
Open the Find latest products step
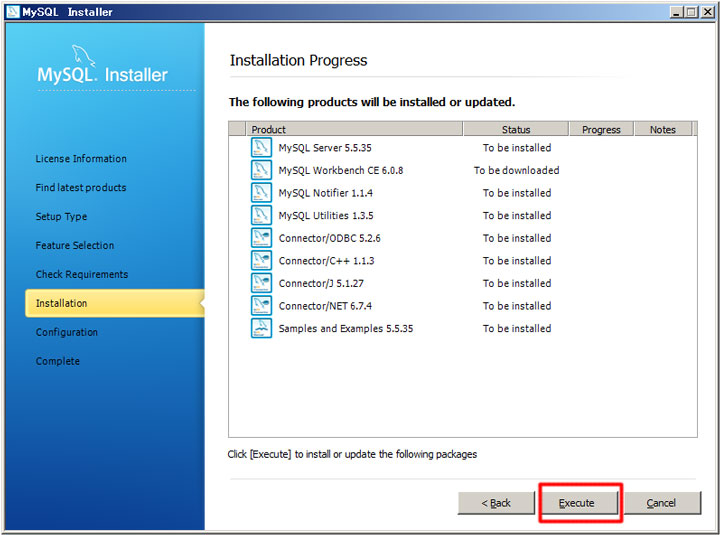(81, 187)
